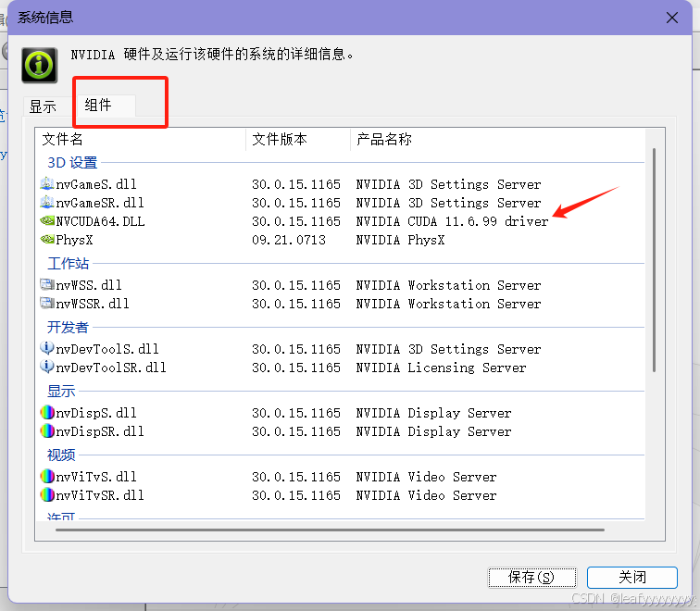Screen dimensions: 700x611
Task: Click the nvWSS.dll workstation icon
Action: click(x=47, y=285)
